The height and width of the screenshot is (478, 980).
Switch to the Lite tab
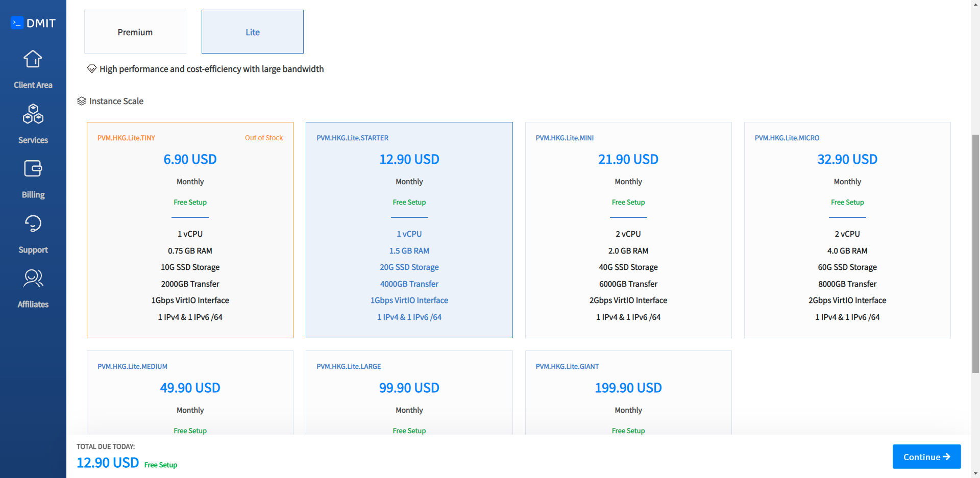point(253,32)
